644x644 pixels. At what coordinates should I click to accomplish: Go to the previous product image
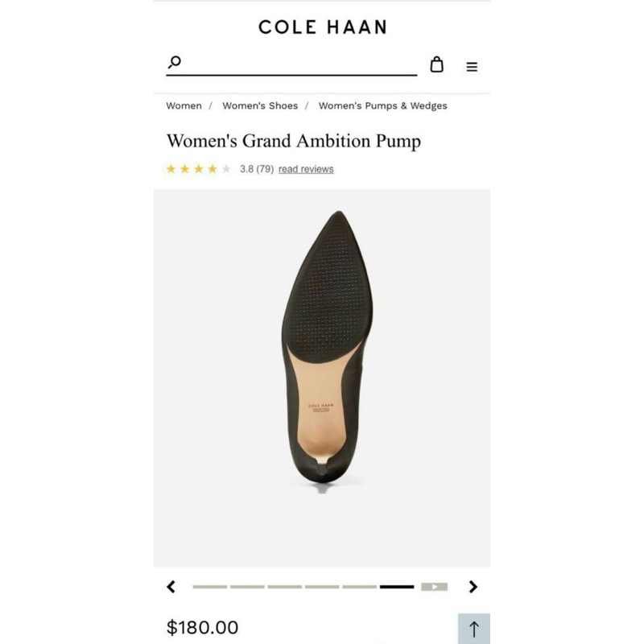[171, 587]
